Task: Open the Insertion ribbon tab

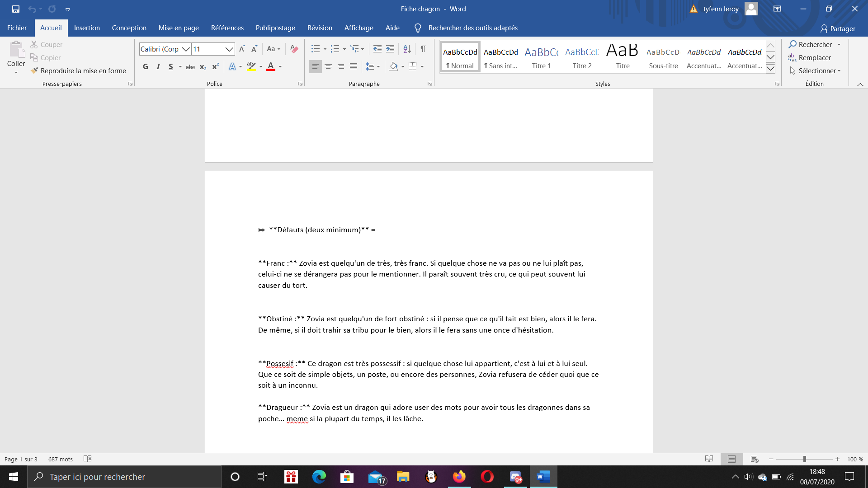Action: pyautogui.click(x=87, y=28)
